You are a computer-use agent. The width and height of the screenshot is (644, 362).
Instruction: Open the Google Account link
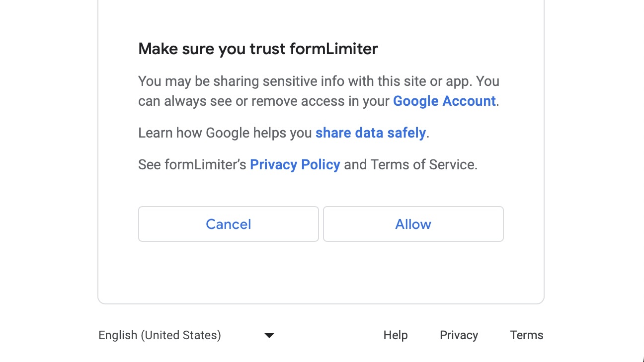tap(444, 101)
